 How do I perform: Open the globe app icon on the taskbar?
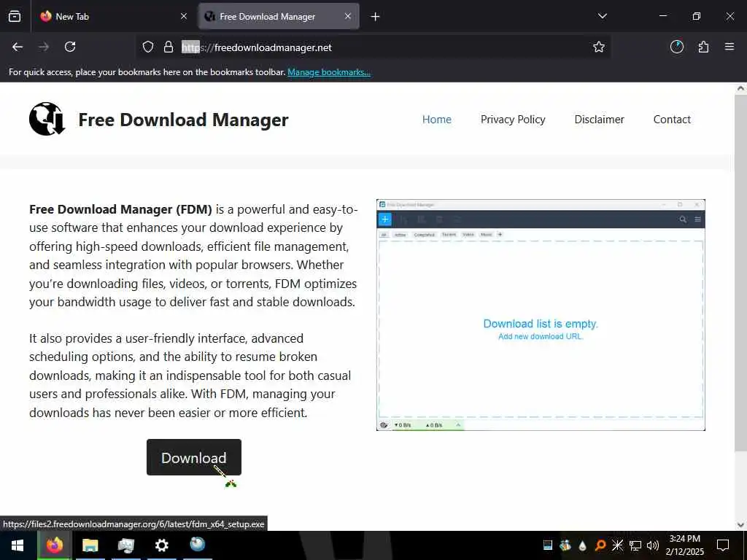[197, 544]
